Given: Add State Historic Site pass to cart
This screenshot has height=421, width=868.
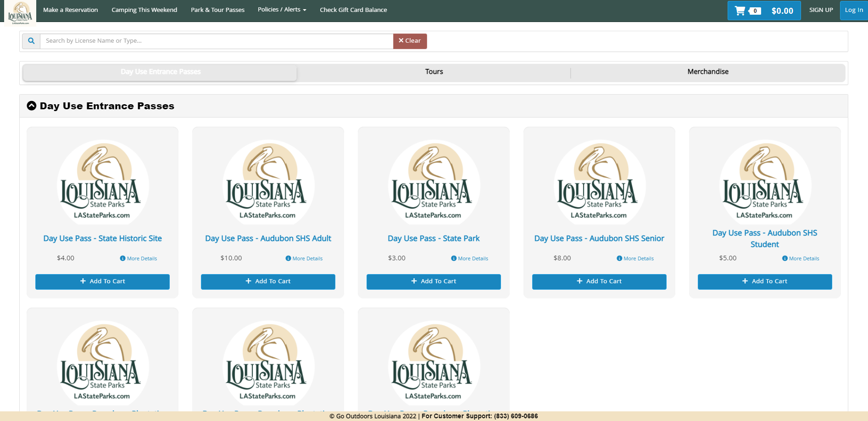Looking at the screenshot, I should (103, 281).
